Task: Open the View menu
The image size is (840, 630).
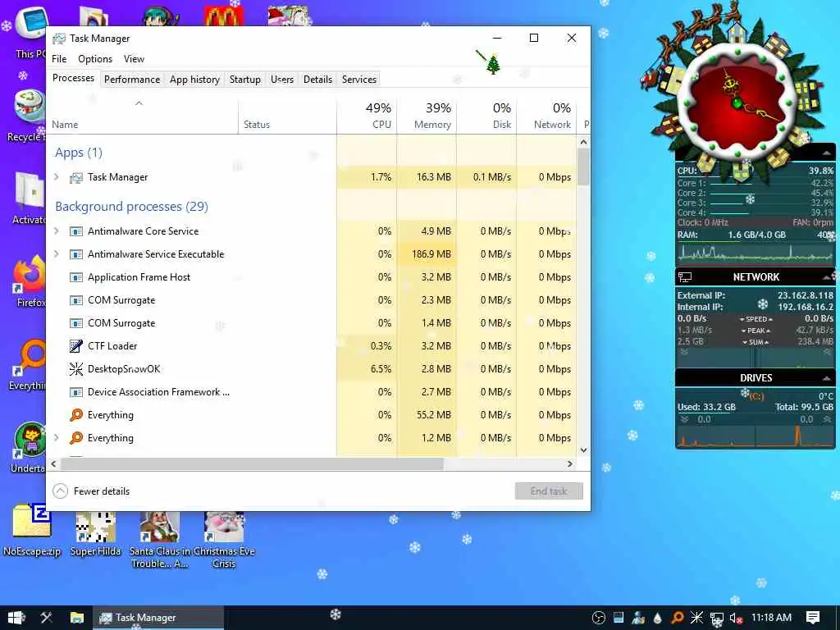Action: [134, 59]
